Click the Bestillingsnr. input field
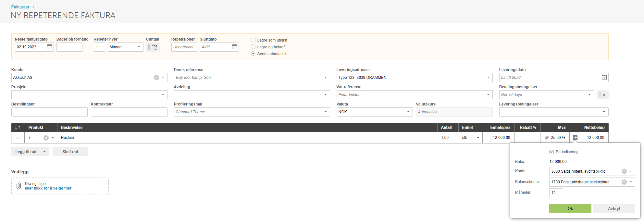This screenshot has height=222, width=644. [x=49, y=112]
